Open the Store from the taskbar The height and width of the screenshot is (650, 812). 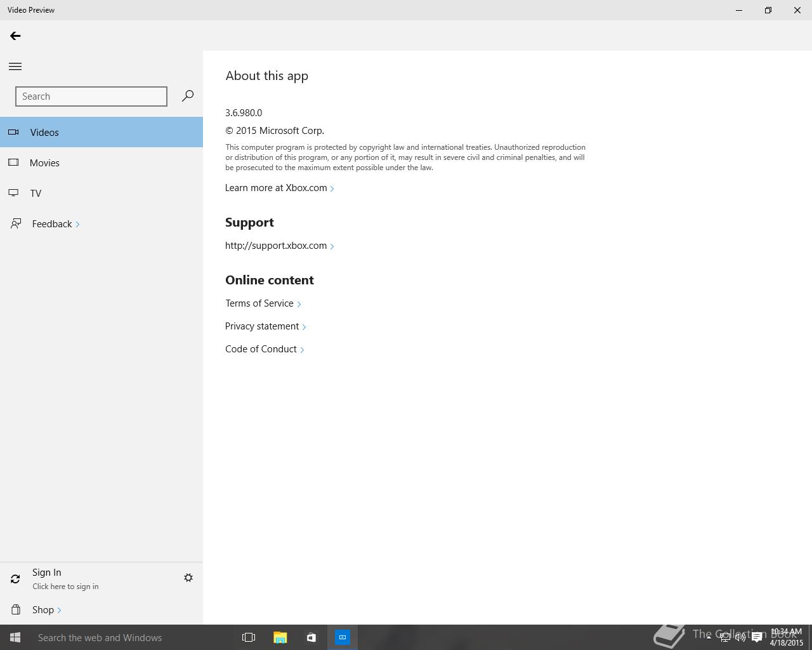(x=311, y=637)
